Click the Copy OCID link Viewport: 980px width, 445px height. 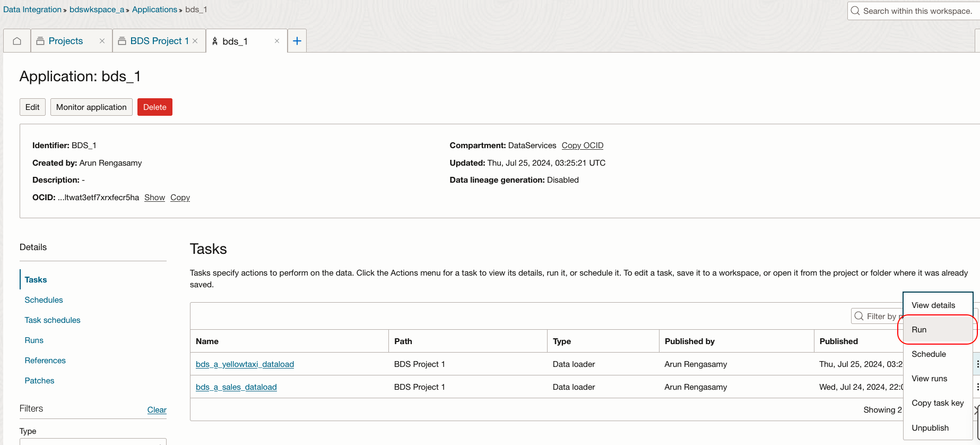point(582,146)
